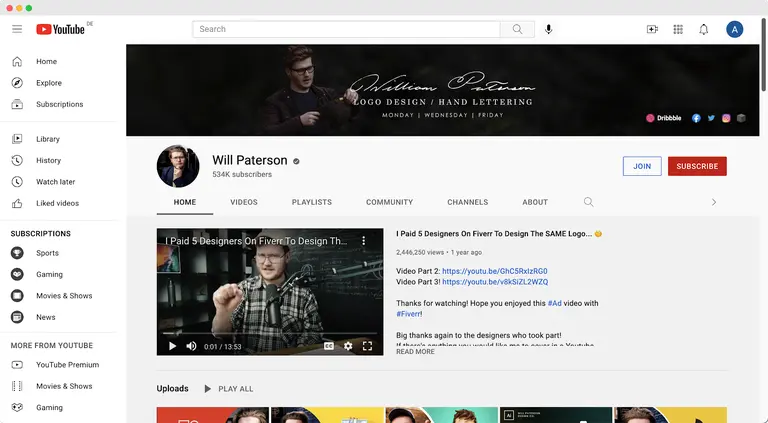Open video player settings gear

[348, 346]
